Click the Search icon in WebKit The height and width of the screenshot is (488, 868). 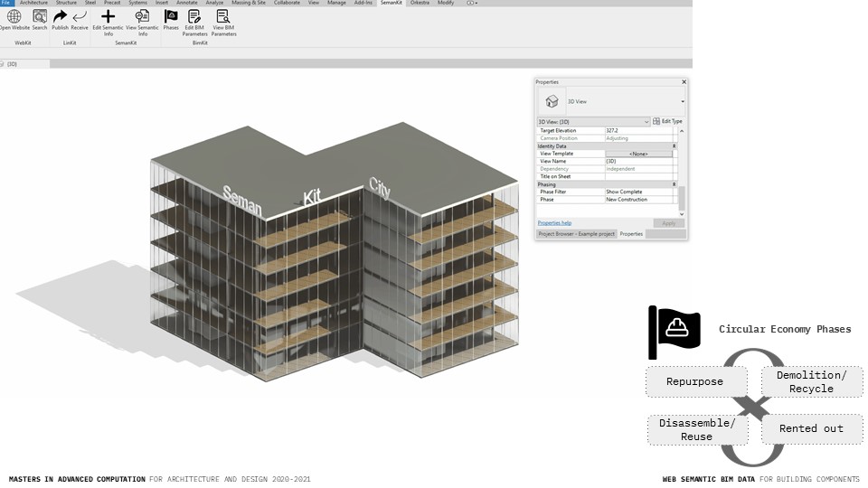tap(40, 17)
